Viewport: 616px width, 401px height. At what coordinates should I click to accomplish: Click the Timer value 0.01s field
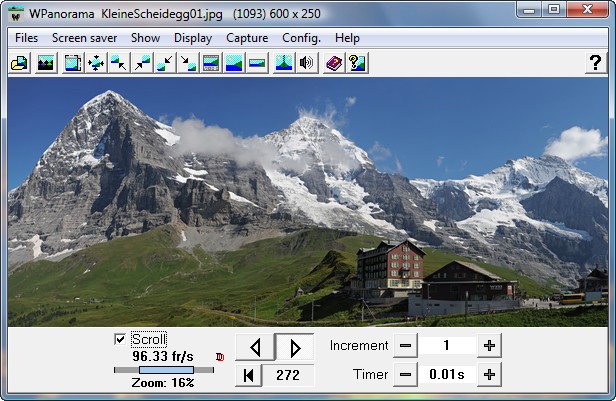click(447, 375)
